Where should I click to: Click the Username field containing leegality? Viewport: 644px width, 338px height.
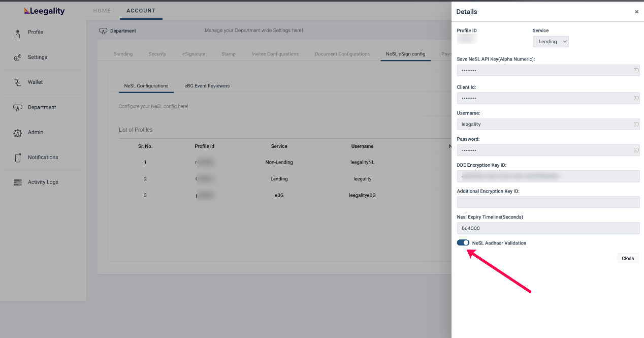click(549, 124)
